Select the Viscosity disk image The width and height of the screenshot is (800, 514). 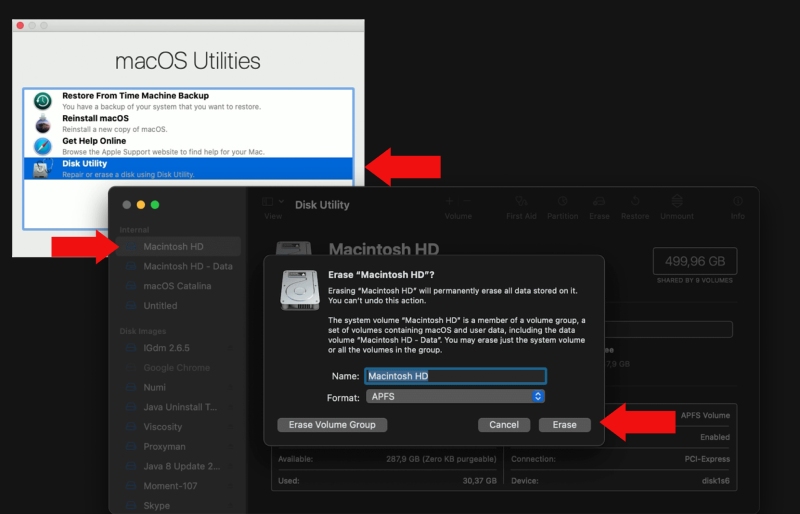(179, 427)
